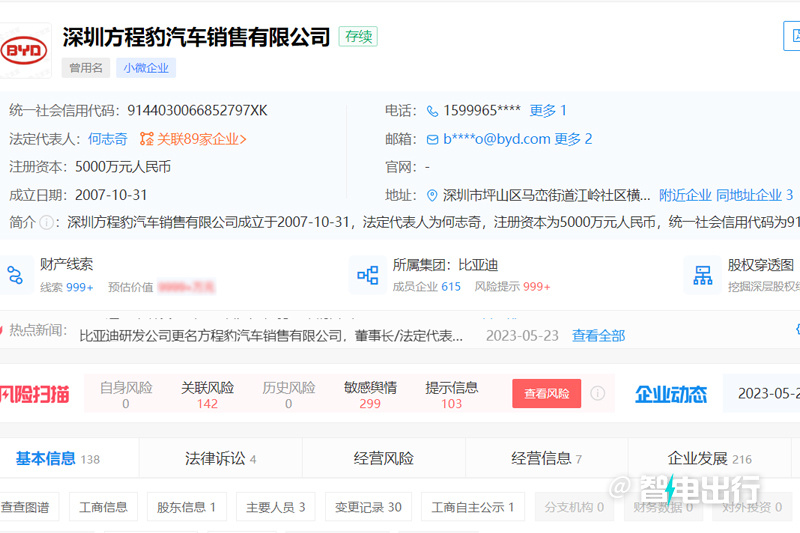Click 查看全部 news link
The width and height of the screenshot is (800, 533).
point(598,336)
